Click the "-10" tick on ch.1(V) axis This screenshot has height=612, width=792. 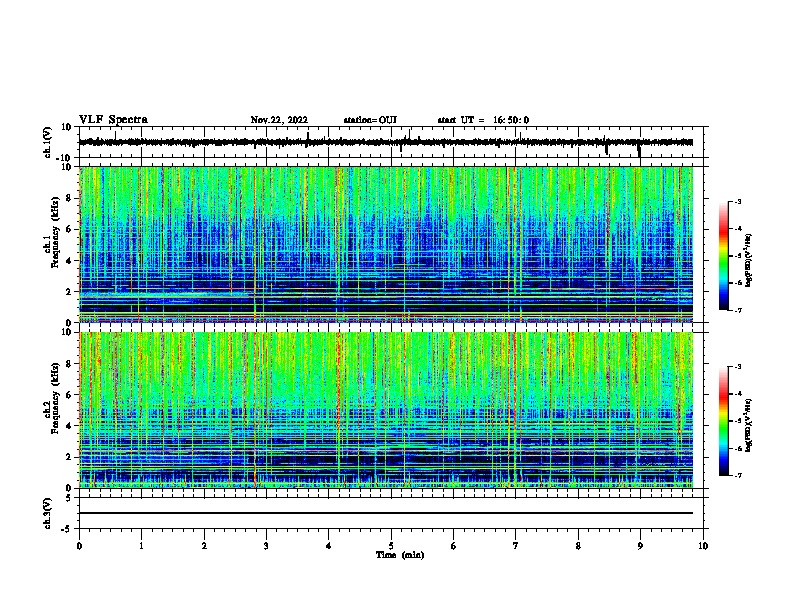tap(65, 157)
